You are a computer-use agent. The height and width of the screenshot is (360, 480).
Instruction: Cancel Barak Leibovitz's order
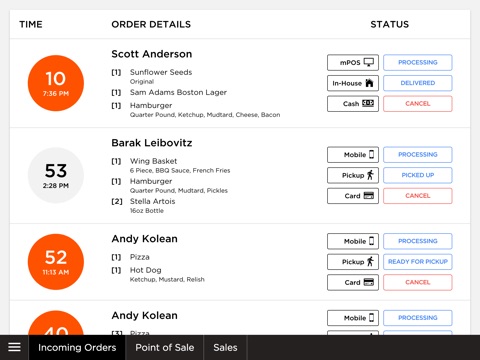coord(418,196)
